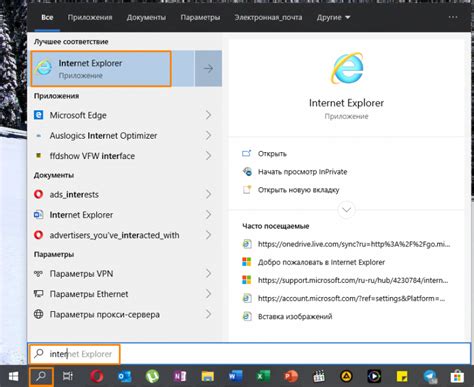Open Sticky Notes from taskbar
Image resolution: width=474 pixels, height=387 pixels.
(x=402, y=377)
